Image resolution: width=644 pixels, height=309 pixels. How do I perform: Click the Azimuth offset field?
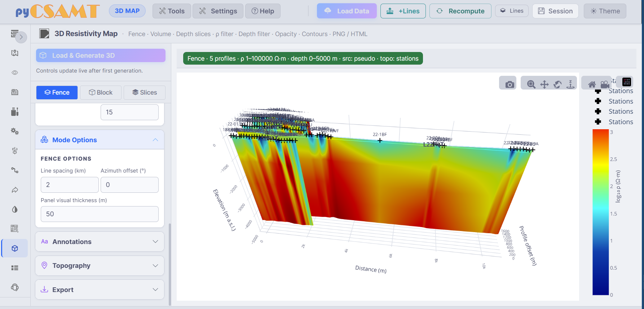tap(129, 185)
